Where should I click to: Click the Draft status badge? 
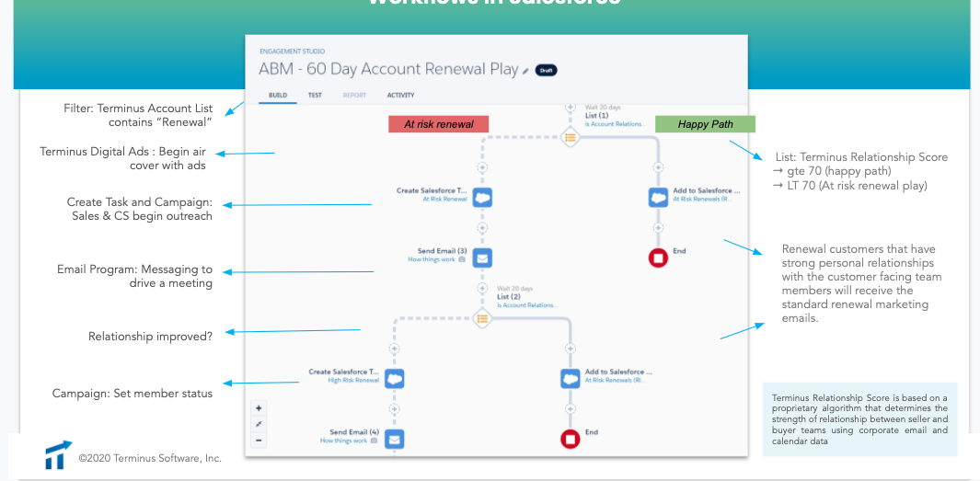coord(546,71)
